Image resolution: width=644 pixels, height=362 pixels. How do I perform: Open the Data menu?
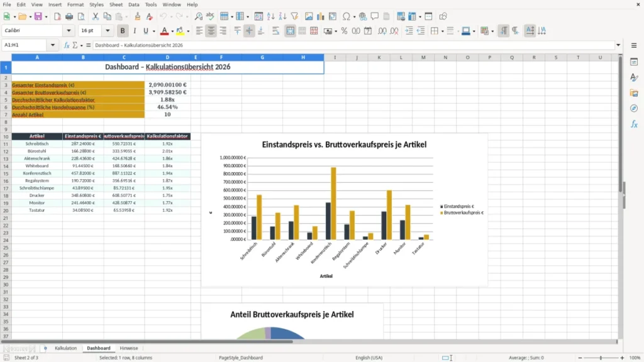133,4
